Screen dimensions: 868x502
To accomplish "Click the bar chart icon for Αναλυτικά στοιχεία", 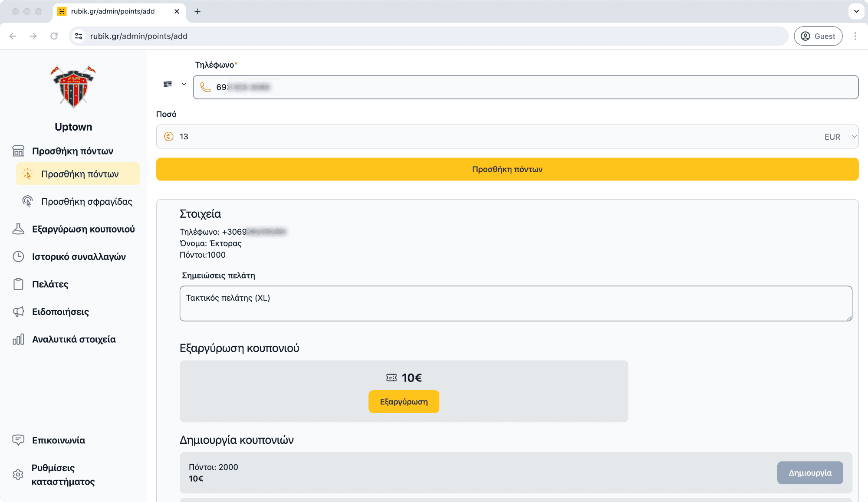I will 18,339.
